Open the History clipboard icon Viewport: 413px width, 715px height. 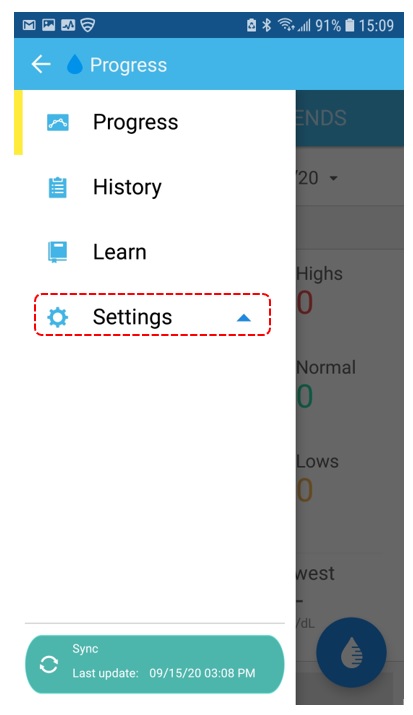[58, 187]
